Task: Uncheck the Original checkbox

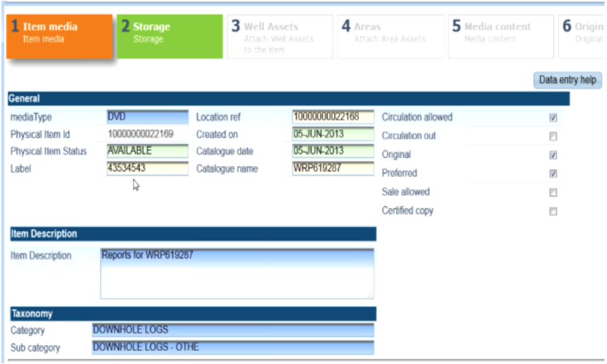Action: (553, 155)
